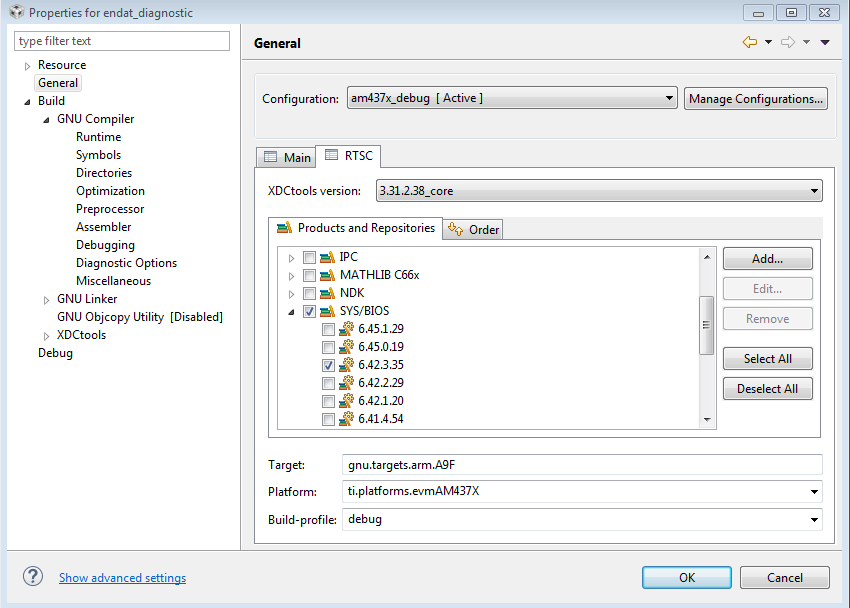Select Diagnostic Options in the tree
The width and height of the screenshot is (850, 608).
[126, 263]
